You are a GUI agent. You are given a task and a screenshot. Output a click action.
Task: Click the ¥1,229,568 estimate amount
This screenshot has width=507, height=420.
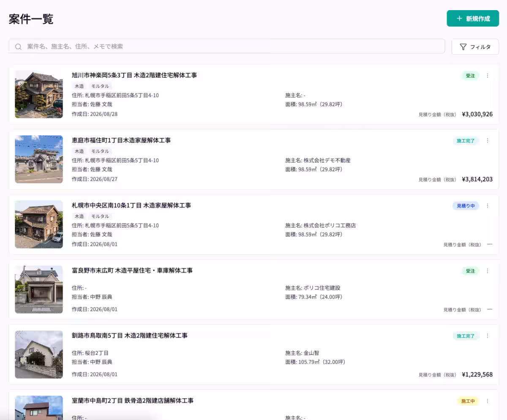point(477,374)
